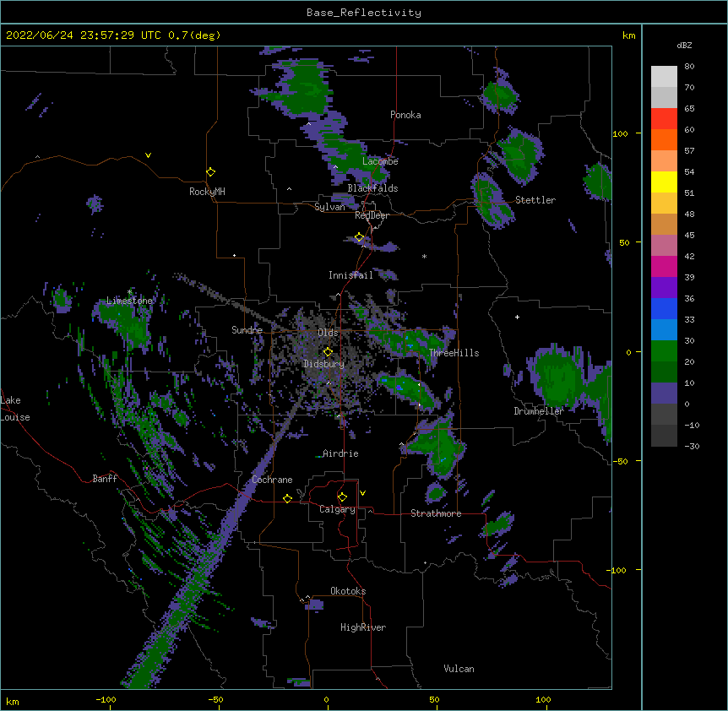
Task: Click the Ponoka city label
Action: click(405, 115)
